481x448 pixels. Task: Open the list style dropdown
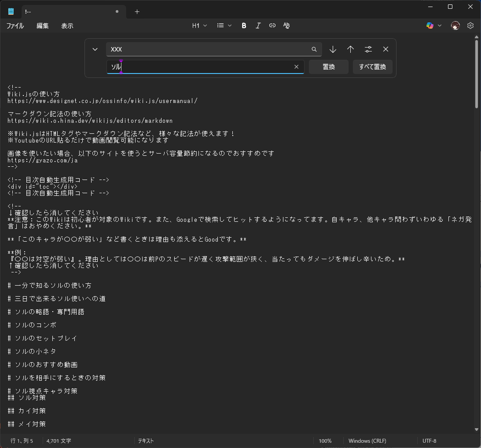pos(224,26)
